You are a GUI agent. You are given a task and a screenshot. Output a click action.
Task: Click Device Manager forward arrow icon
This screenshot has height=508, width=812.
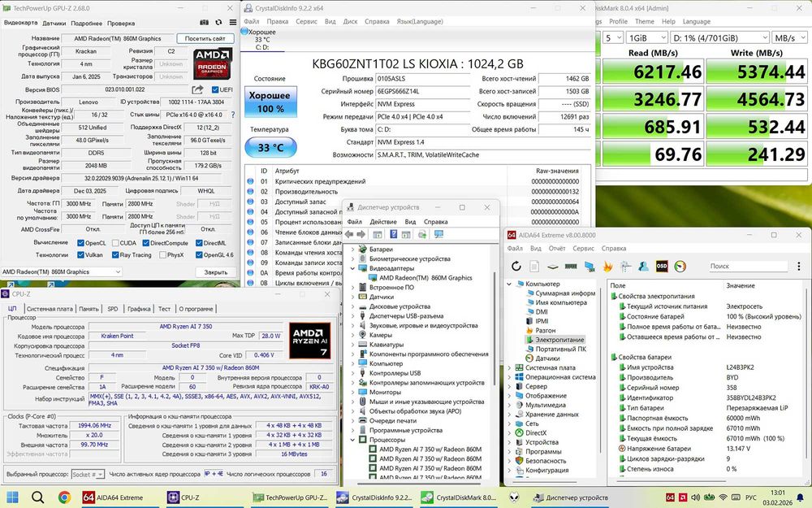click(361, 235)
